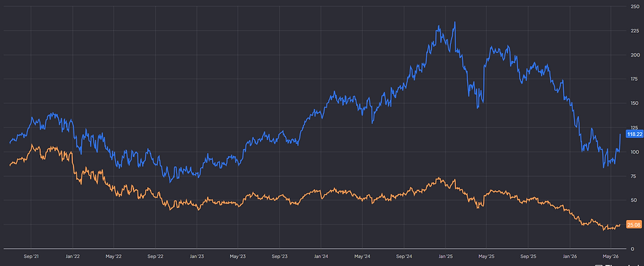Click the orange 25.08 price label
644x266 pixels.
pyautogui.click(x=633, y=225)
